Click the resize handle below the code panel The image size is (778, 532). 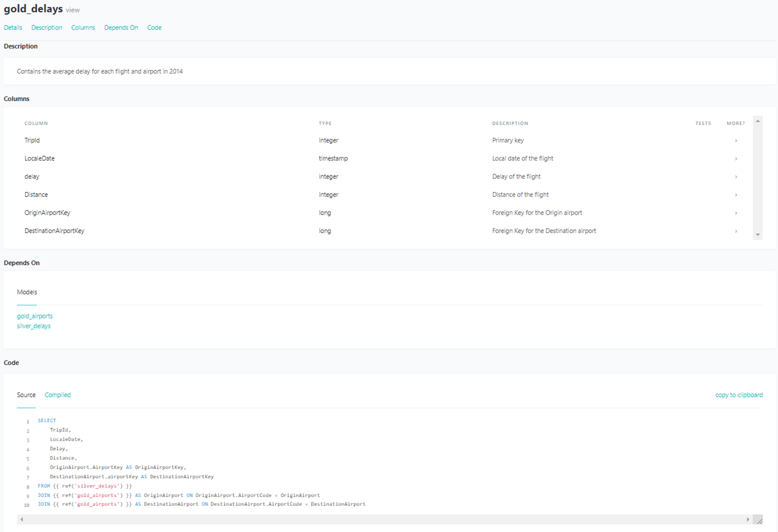pyautogui.click(x=759, y=519)
